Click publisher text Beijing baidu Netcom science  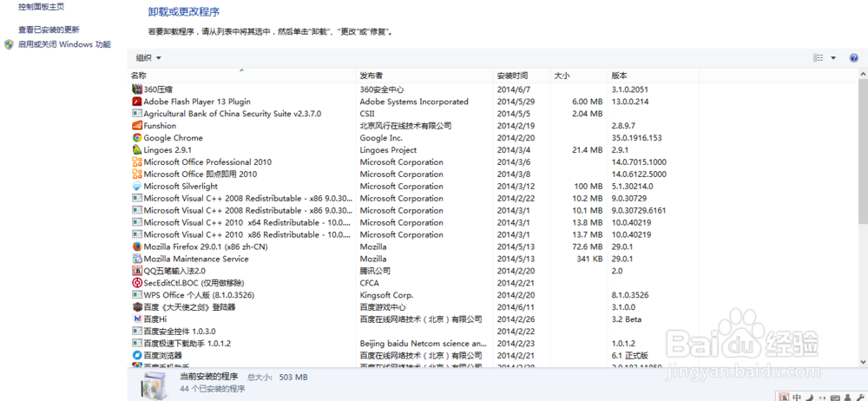[x=423, y=344]
